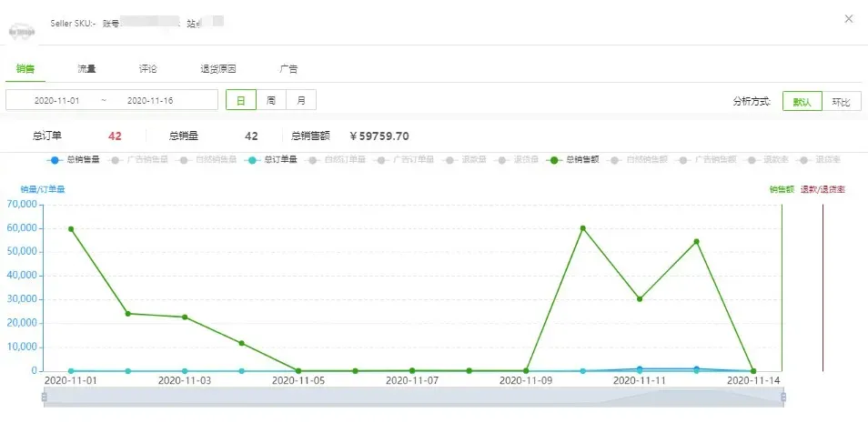Open the end date 2020-11-16 picker
The height and width of the screenshot is (423, 868).
[150, 100]
